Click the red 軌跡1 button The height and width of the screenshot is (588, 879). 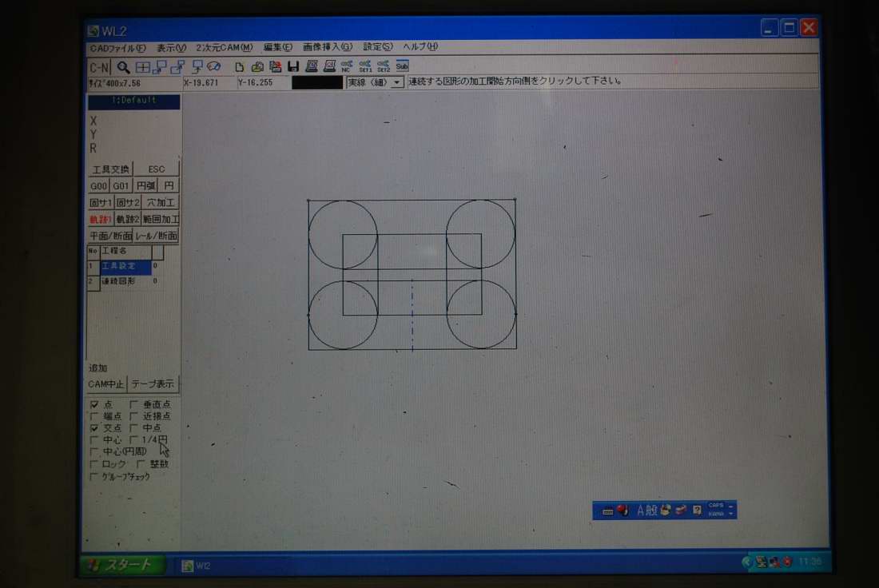[x=101, y=219]
